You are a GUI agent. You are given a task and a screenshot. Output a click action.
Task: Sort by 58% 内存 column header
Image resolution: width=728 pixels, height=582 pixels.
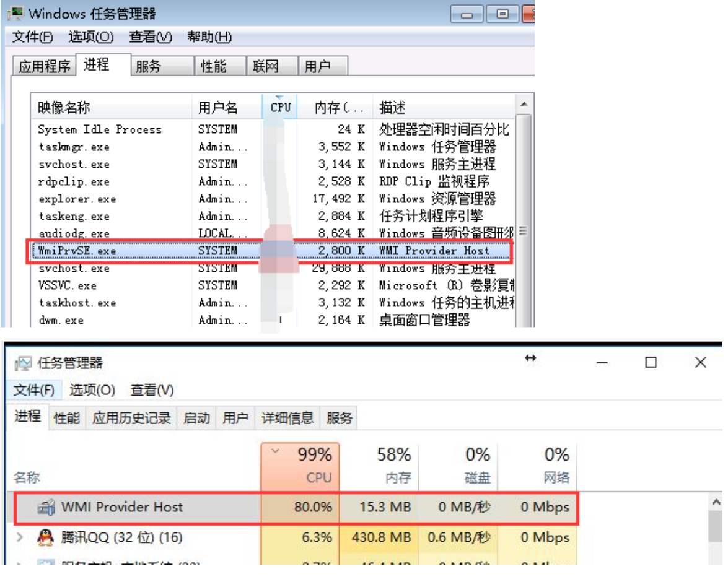coord(379,466)
